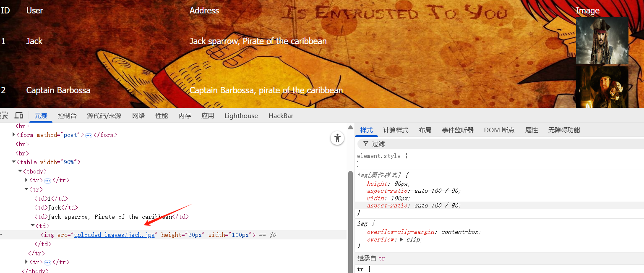Switch to the 应用 tab
This screenshot has width=644, height=273.
click(208, 116)
